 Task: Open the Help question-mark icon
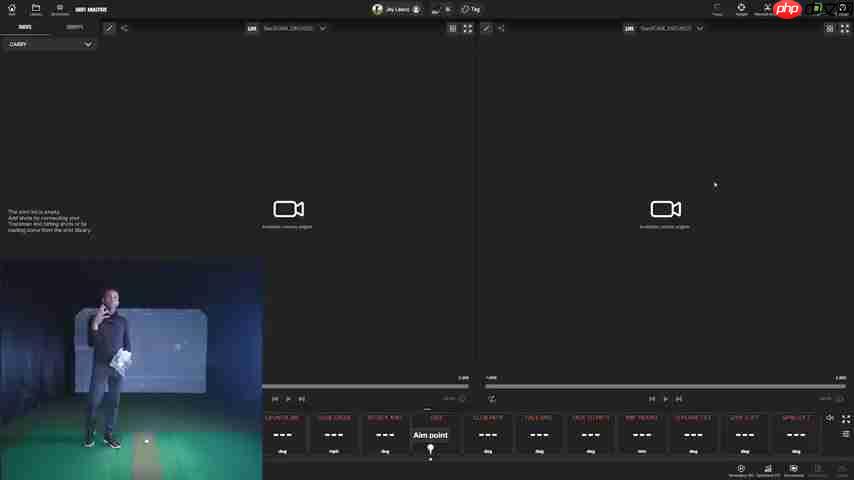pos(843,9)
